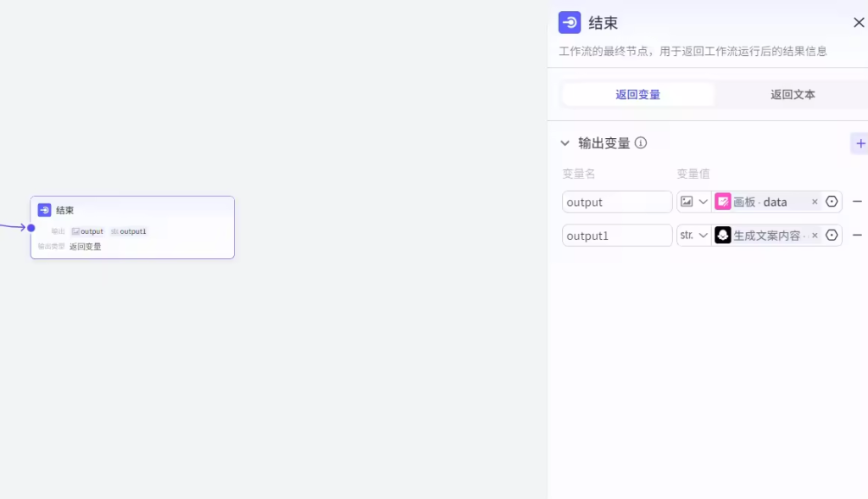Select the 返回变量 tab
The width and height of the screenshot is (868, 499).
(x=637, y=95)
